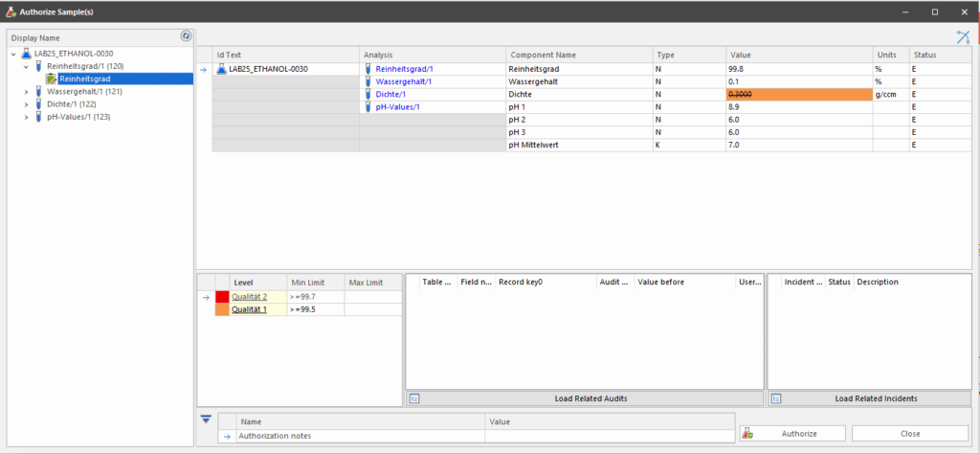Select the pH 1 value 8.9 cell
This screenshot has height=454, width=980.
tap(799, 107)
